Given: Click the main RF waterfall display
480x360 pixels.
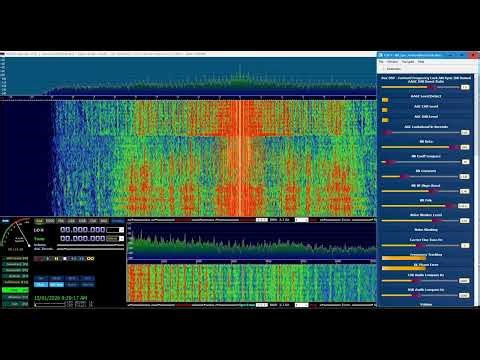Looking at the screenshot, I should point(188,158).
